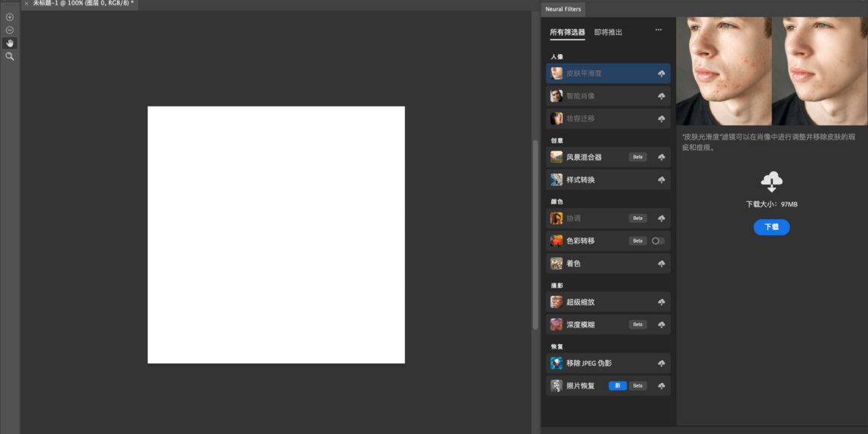Click cloud download icon for 着色
Viewport: 868px width, 434px height.
661,264
